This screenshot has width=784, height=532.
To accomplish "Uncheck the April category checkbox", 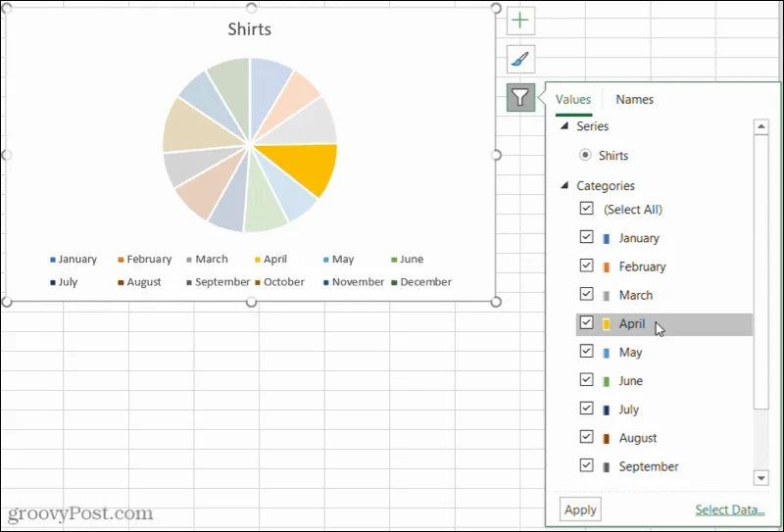I will point(586,322).
